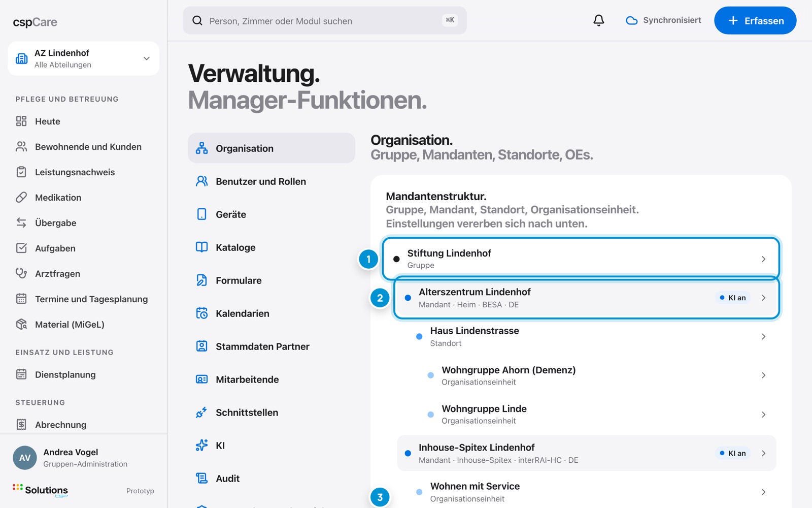Click the Arztfragen stethoscope icon
The width and height of the screenshot is (812, 508).
point(21,273)
